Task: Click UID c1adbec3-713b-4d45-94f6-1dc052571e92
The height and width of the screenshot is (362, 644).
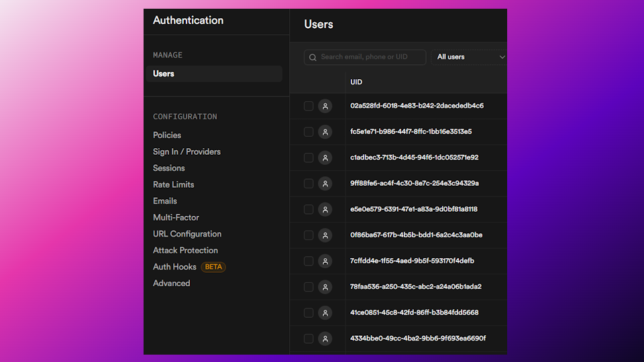Action: pos(414,157)
